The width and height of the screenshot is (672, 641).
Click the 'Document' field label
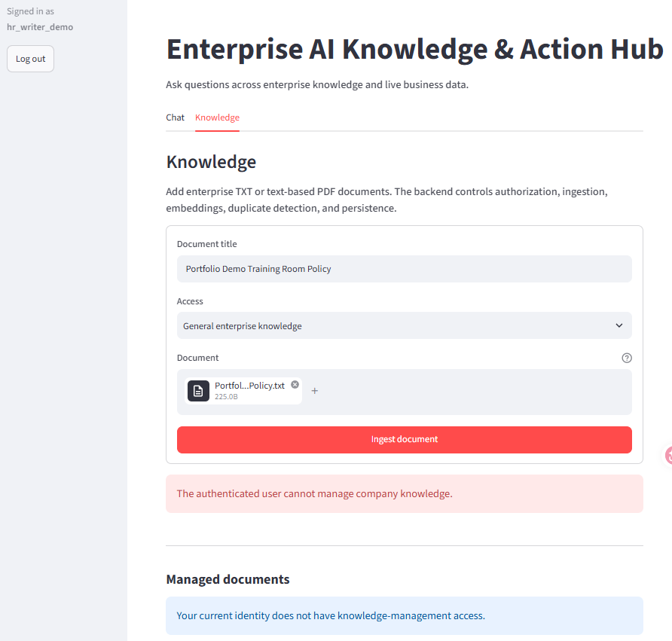197,358
